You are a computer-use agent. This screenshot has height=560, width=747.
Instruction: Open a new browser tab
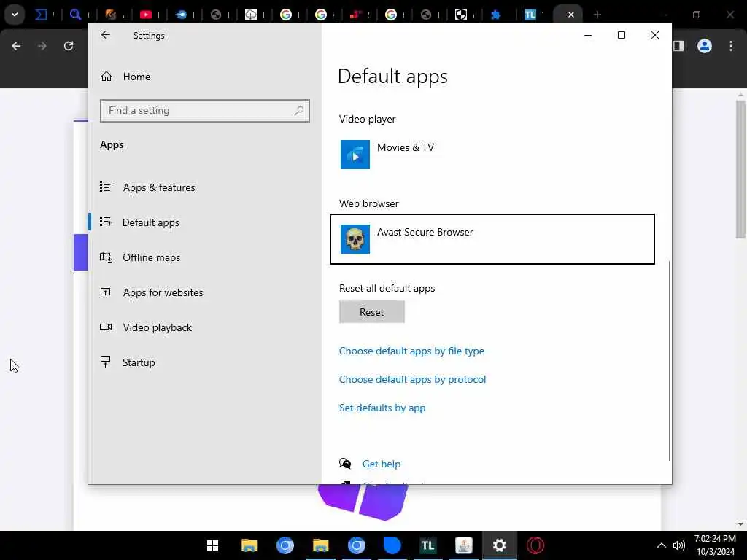tap(597, 15)
